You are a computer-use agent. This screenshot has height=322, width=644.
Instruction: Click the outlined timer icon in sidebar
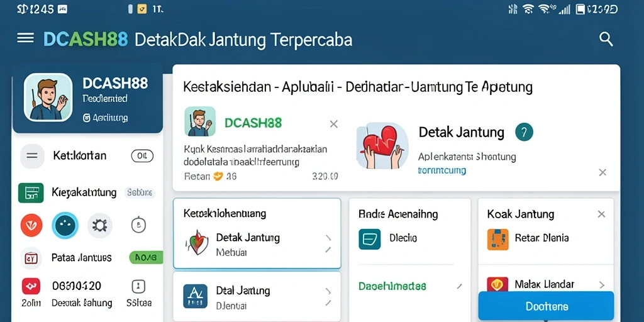pos(138,225)
